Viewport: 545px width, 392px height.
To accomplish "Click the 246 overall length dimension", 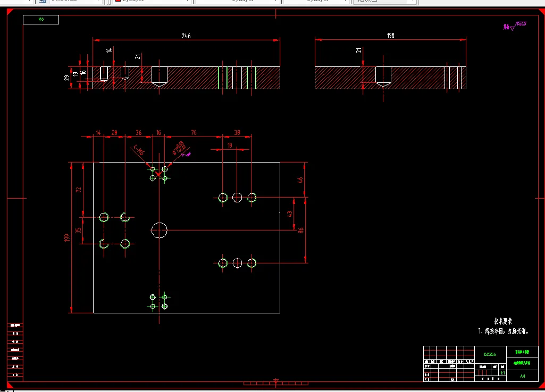I will tap(186, 36).
